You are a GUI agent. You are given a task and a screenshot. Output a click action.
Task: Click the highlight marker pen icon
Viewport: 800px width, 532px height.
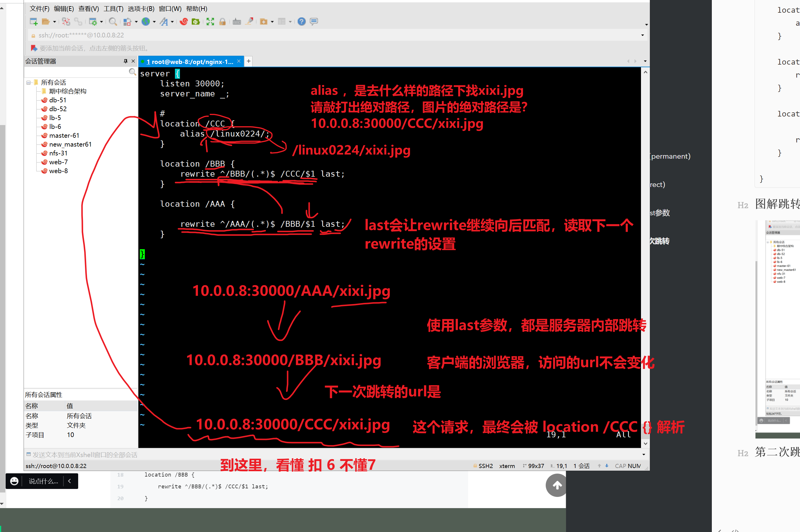click(x=250, y=22)
